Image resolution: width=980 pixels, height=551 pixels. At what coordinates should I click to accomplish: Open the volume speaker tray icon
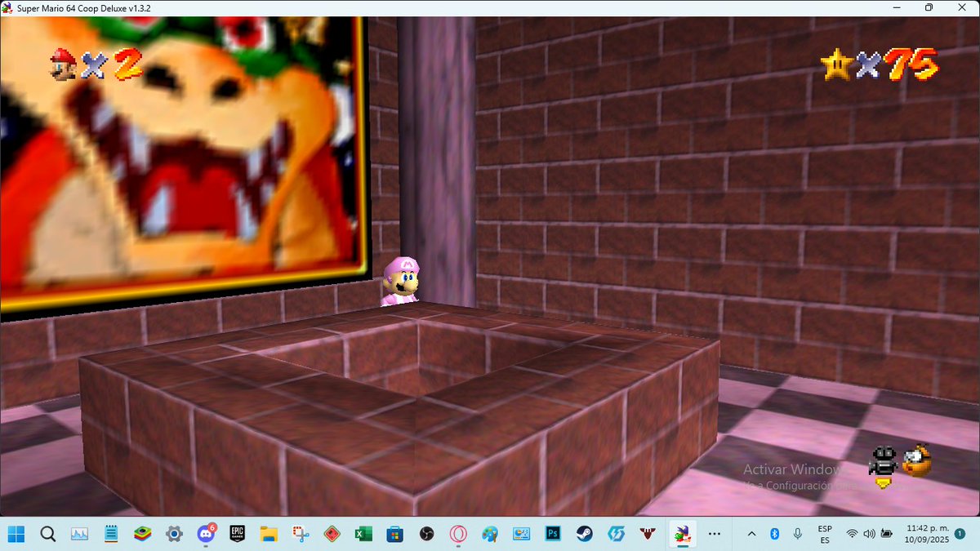click(869, 534)
